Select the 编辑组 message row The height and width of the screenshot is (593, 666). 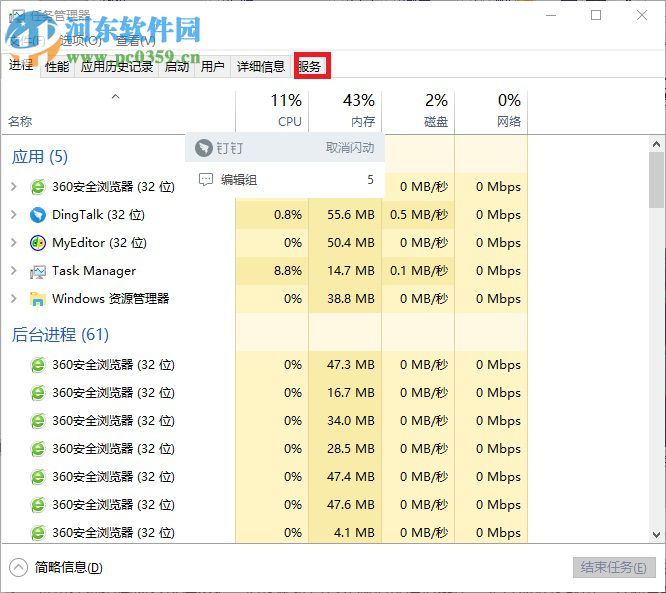click(285, 180)
